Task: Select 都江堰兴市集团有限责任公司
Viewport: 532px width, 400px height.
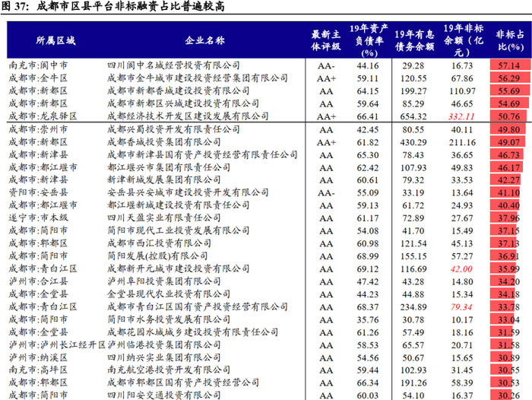Action: pos(169,167)
